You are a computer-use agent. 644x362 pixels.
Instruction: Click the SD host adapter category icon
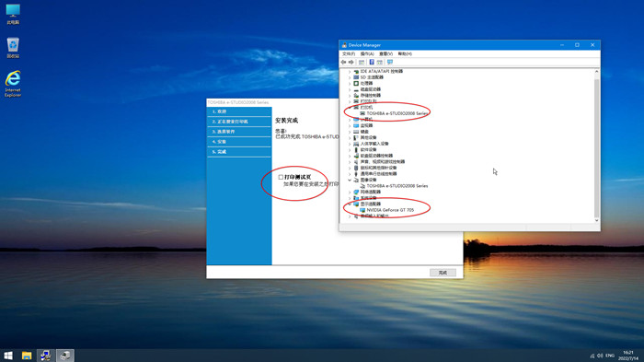coord(356,77)
